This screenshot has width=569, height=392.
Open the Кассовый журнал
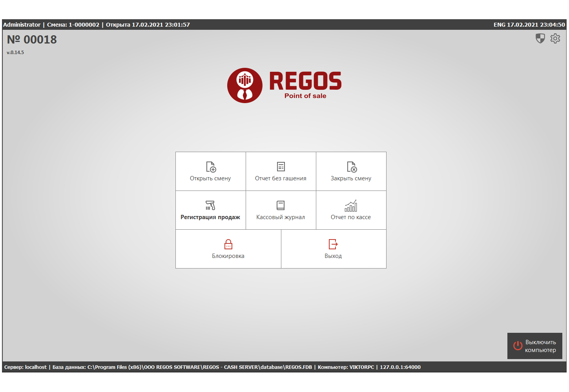281,210
